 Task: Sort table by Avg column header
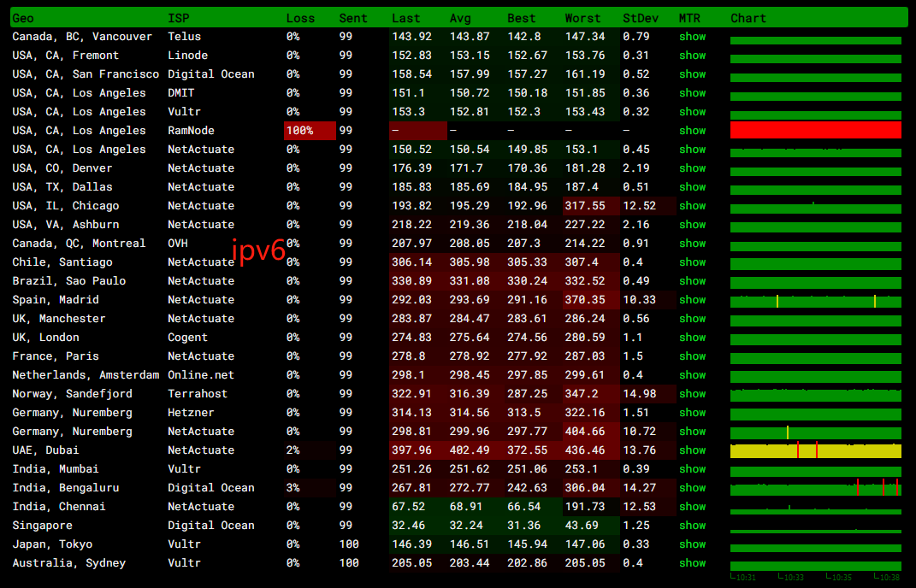(460, 18)
